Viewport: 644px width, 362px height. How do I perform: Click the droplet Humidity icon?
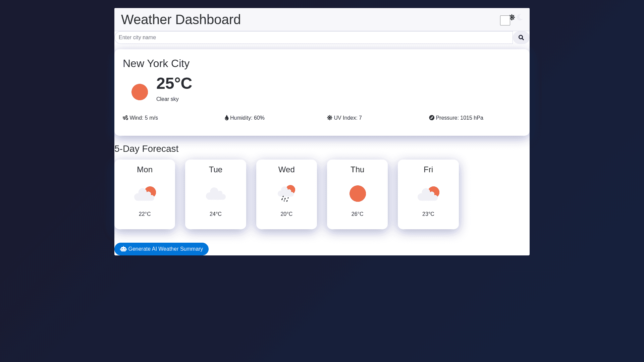coord(227,118)
